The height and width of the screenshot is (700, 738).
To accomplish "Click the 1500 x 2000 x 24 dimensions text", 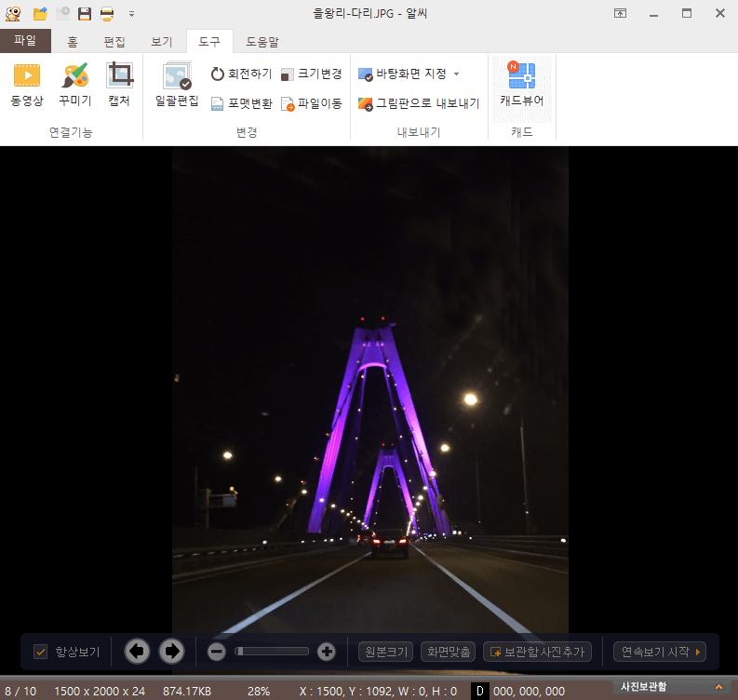I will point(100,691).
